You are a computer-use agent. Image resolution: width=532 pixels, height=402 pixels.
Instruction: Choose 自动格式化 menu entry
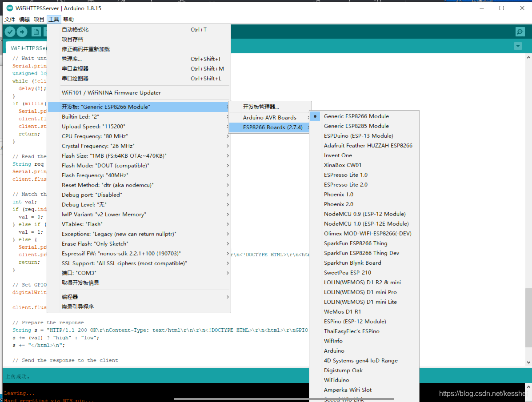(139, 29)
